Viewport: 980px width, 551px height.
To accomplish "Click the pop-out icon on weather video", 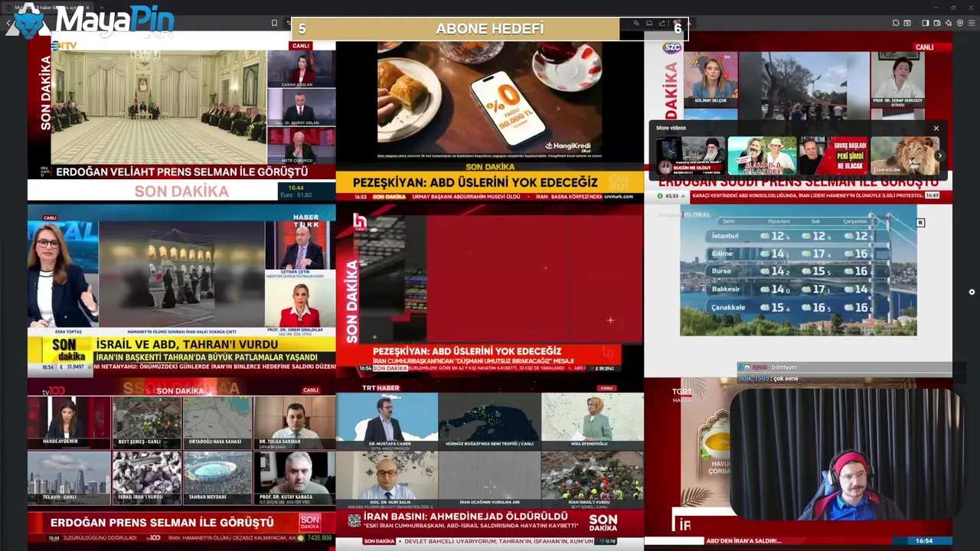I will tap(920, 223).
